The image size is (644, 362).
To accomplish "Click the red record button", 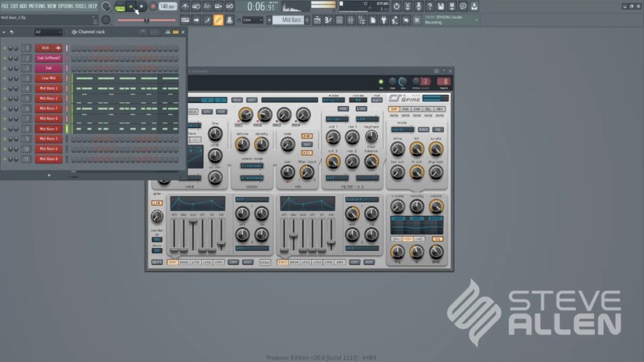I will 153,6.
